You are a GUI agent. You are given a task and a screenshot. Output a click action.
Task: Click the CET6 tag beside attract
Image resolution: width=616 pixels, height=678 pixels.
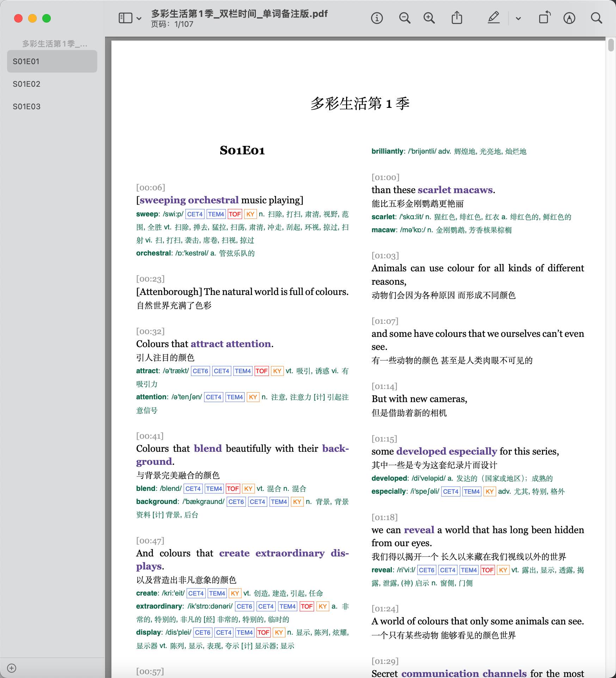pos(201,371)
